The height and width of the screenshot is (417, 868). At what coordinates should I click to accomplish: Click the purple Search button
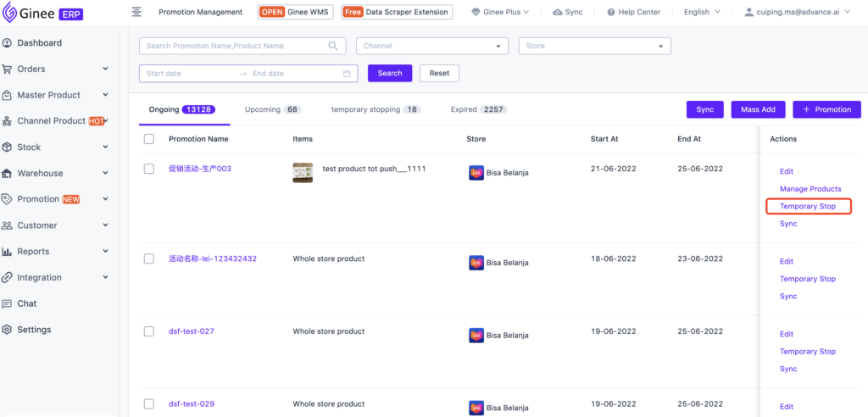pyautogui.click(x=390, y=73)
